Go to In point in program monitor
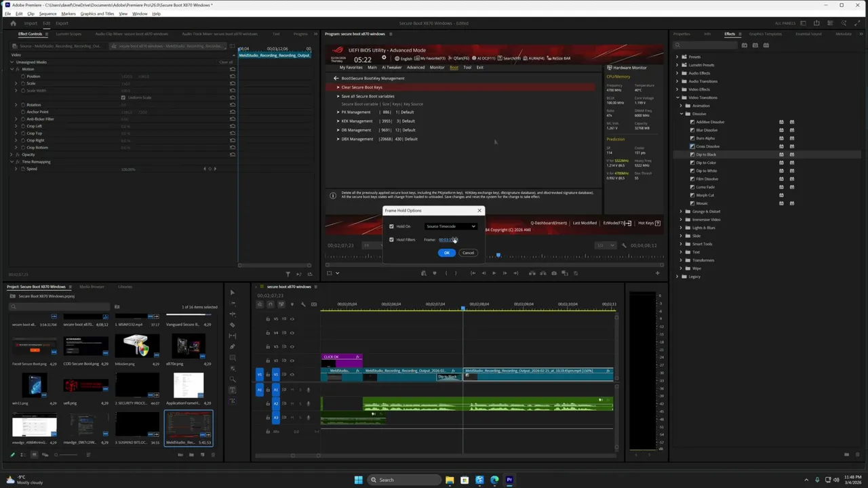 [473, 273]
